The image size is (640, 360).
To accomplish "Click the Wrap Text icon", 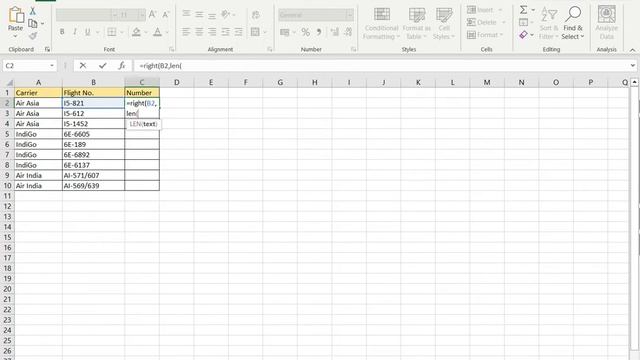I will 256,15.
